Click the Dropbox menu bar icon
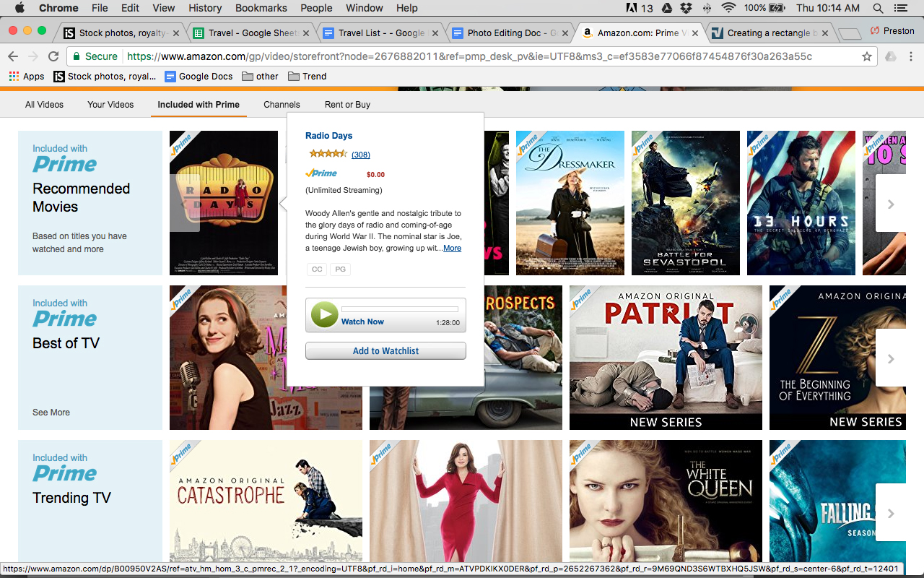Image resolution: width=924 pixels, height=578 pixels. click(686, 8)
